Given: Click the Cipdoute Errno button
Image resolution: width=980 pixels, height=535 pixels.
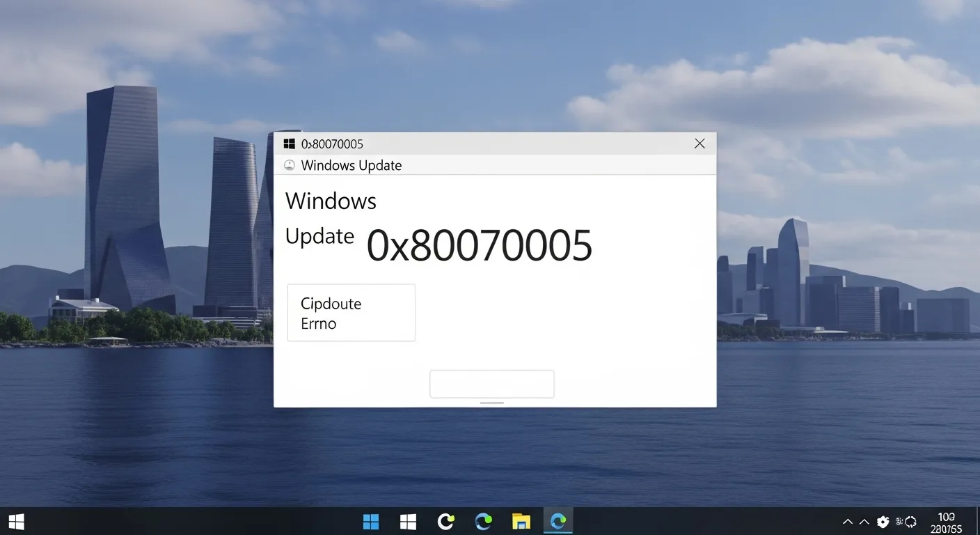Looking at the screenshot, I should point(351,313).
